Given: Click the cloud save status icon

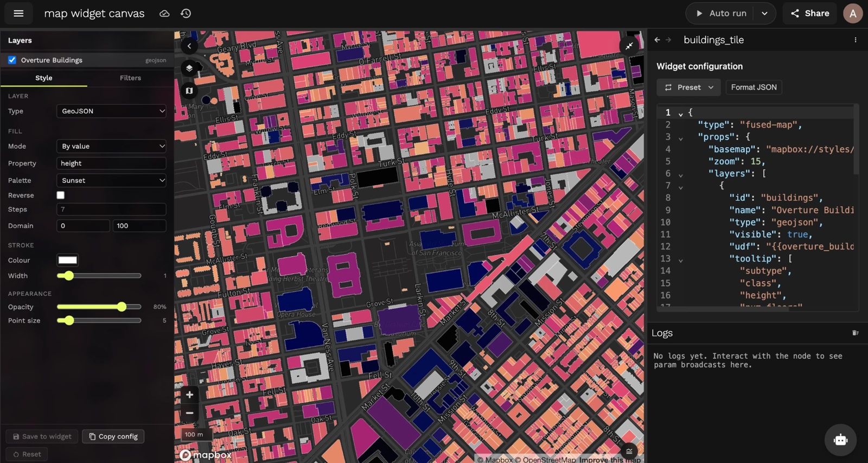Looking at the screenshot, I should (x=164, y=14).
